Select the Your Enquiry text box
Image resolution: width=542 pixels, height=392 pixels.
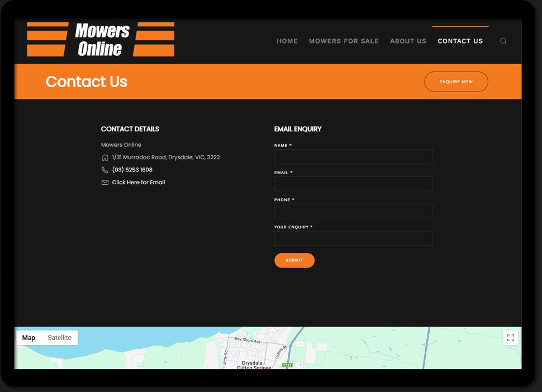click(353, 238)
